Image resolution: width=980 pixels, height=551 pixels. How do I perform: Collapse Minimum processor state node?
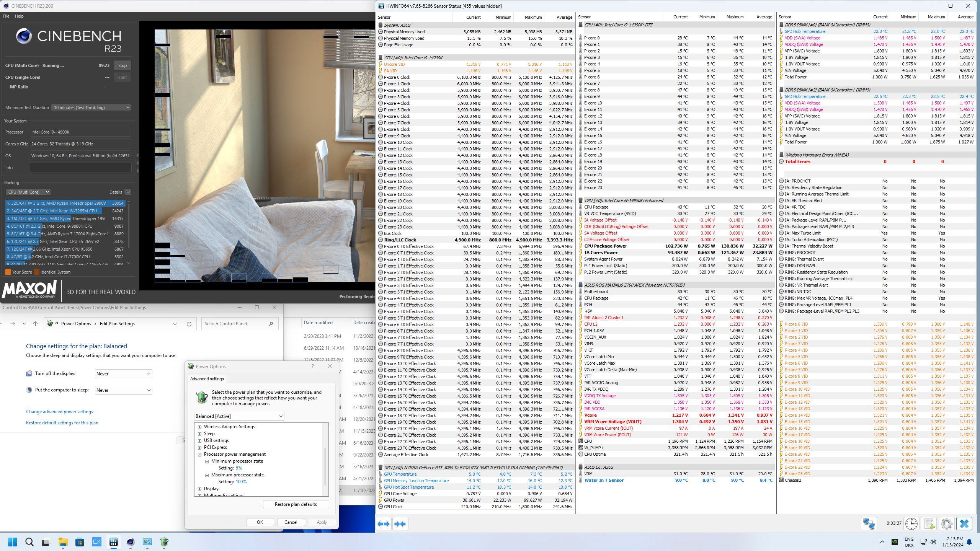tap(207, 461)
